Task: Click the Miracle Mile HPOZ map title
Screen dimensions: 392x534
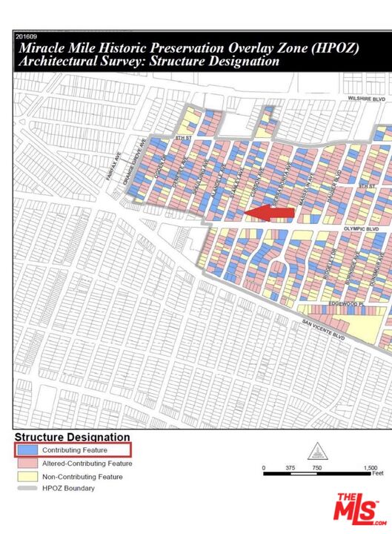Action: click(189, 54)
